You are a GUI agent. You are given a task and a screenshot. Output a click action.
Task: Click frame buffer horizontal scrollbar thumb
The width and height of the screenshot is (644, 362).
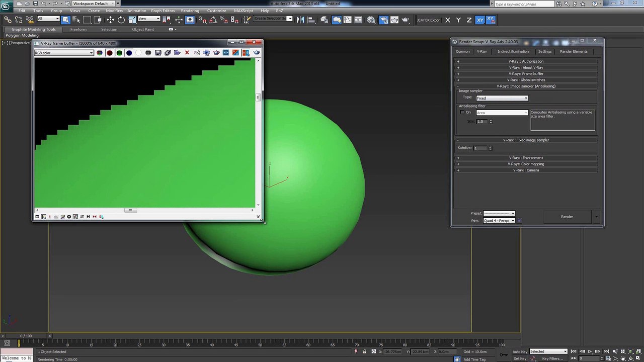pos(130,210)
